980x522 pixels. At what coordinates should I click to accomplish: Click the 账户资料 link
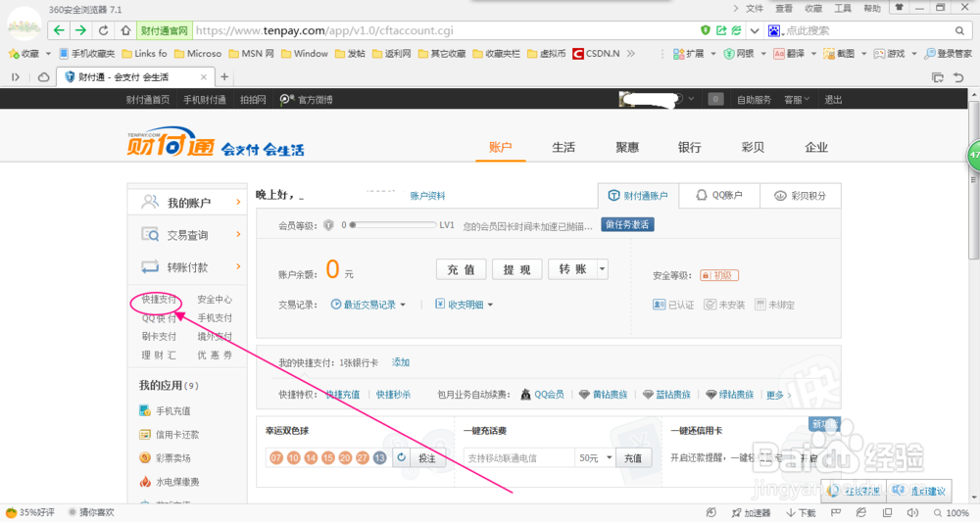coord(427,196)
